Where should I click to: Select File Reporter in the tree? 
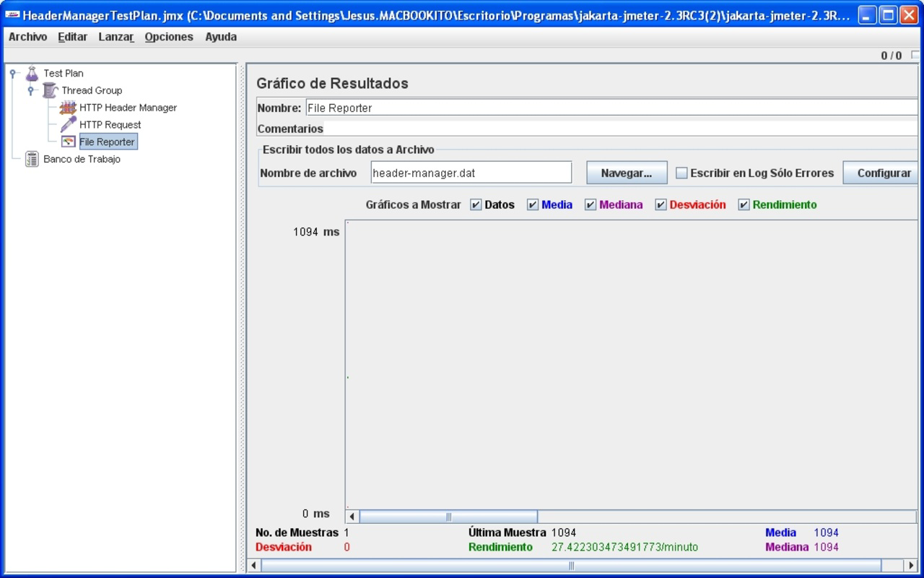(x=107, y=142)
